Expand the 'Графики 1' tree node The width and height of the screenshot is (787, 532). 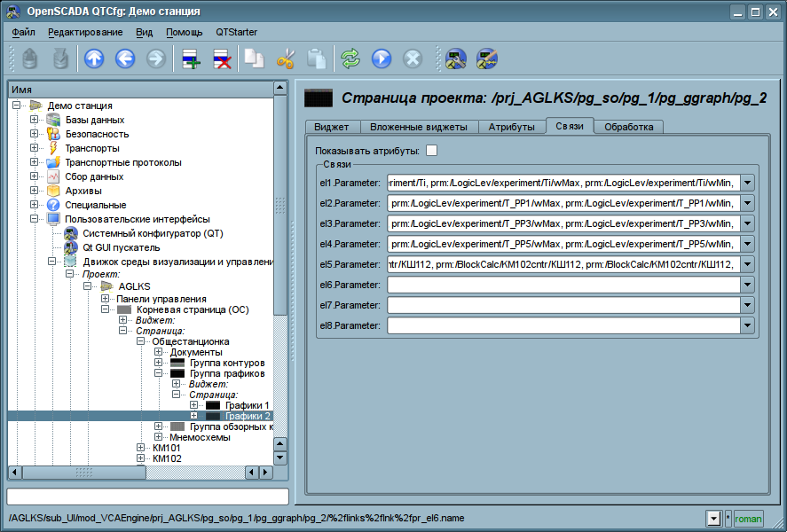pos(194,405)
